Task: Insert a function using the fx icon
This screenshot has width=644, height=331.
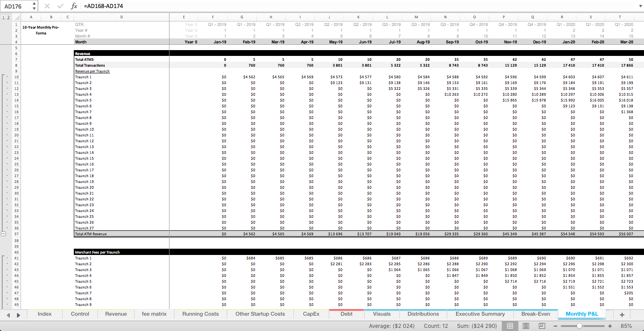Action: 74,6
